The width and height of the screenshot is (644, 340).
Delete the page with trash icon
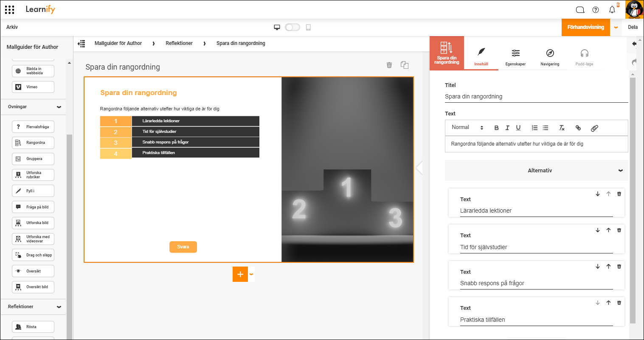click(389, 65)
